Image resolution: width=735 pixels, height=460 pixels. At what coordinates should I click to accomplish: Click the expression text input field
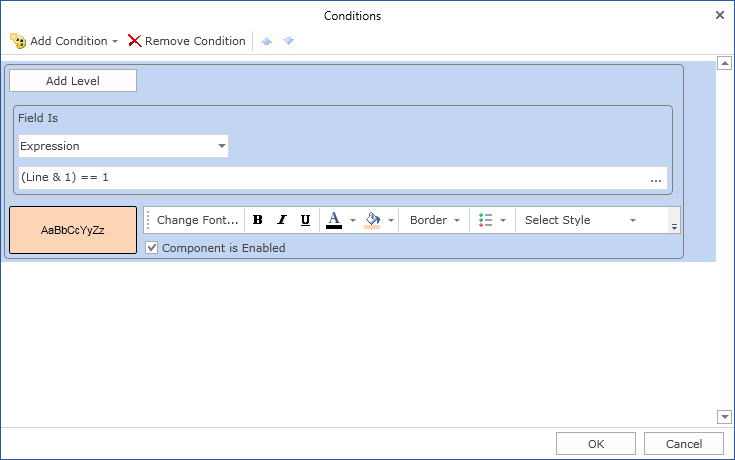tap(330, 178)
